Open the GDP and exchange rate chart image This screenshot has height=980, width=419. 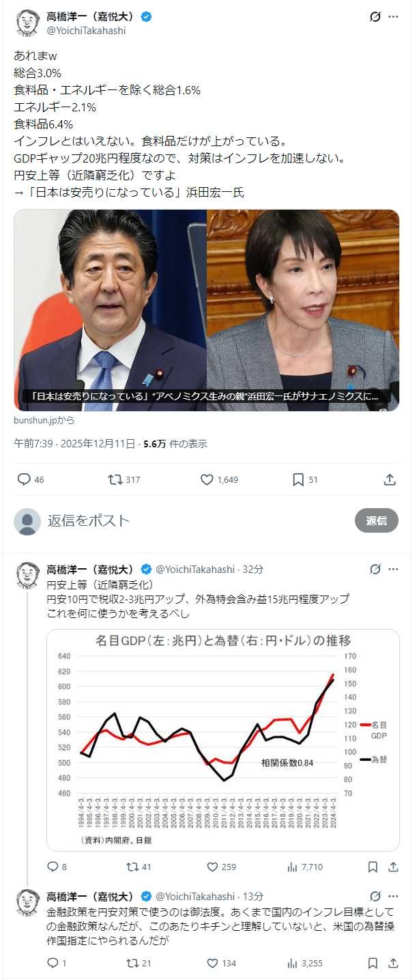coord(223,740)
